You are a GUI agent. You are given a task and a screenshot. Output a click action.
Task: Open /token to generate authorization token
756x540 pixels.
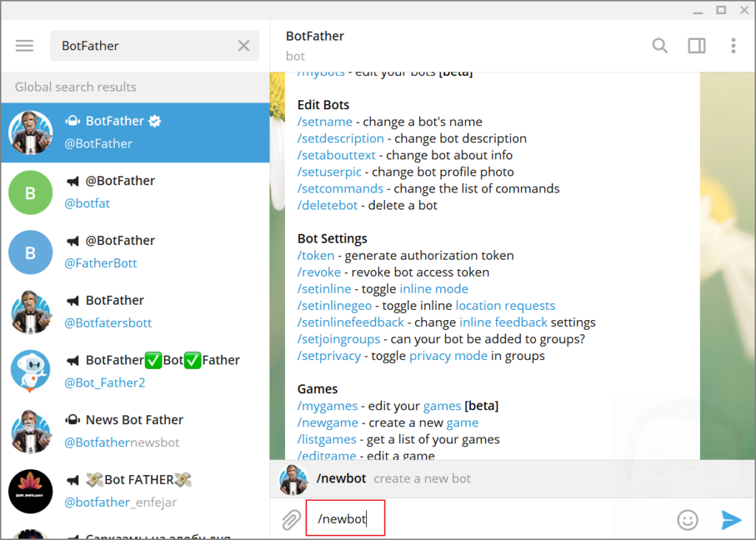[x=316, y=255]
